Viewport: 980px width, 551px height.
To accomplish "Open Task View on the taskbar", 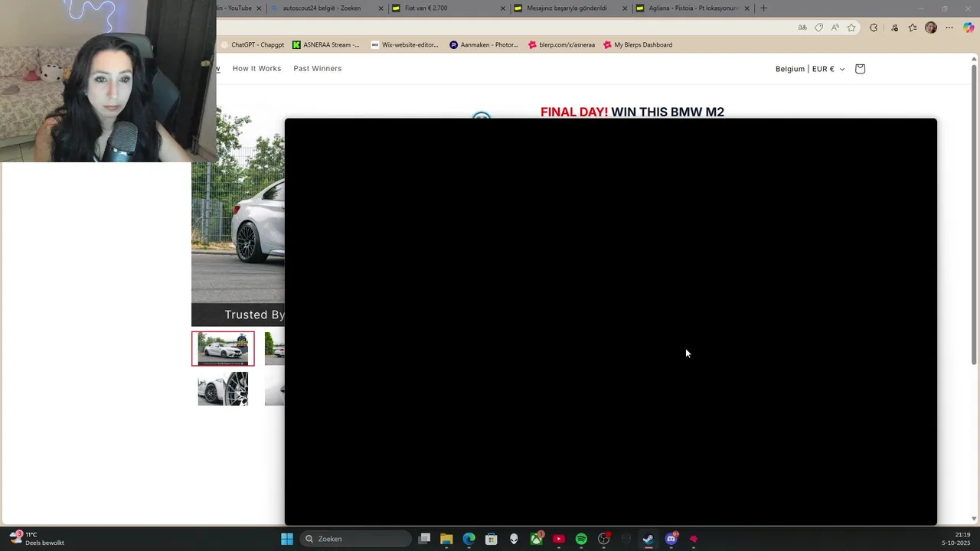I will coord(425,539).
